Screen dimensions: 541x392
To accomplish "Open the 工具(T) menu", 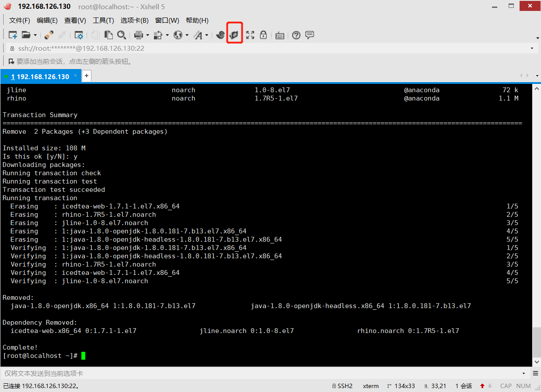I will (x=103, y=21).
